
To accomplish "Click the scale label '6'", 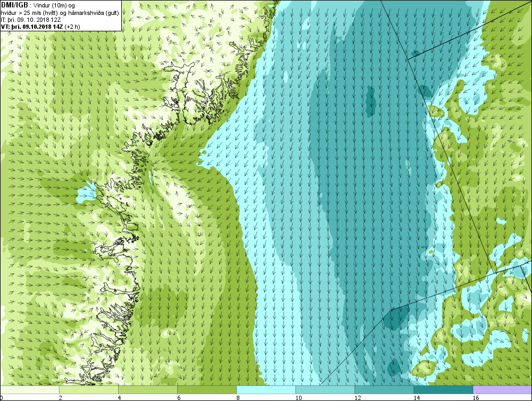I will [179, 398].
